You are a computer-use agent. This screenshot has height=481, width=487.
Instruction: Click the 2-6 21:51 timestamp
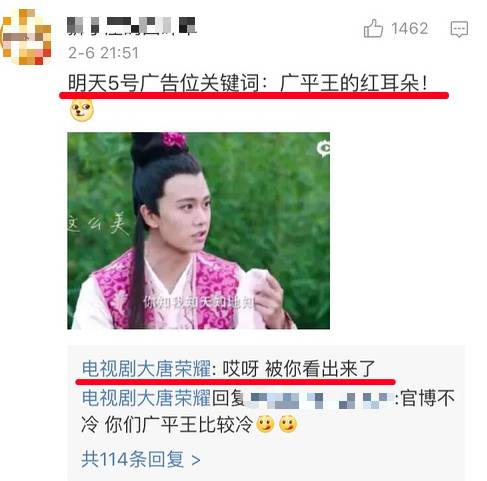103,53
